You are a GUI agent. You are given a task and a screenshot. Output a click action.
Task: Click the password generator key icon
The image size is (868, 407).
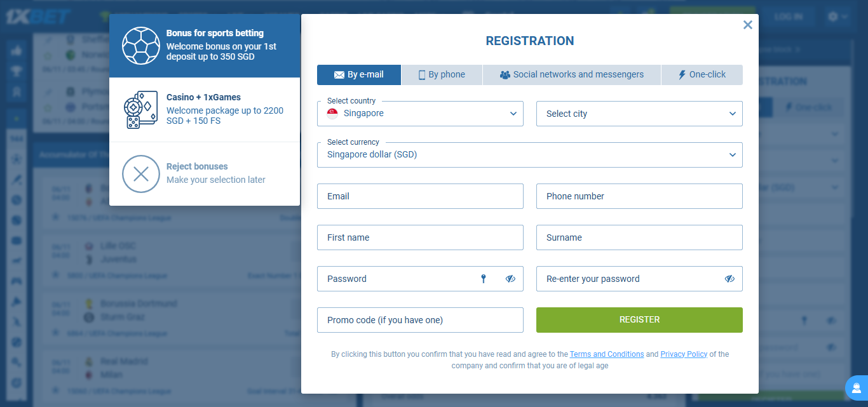(x=484, y=279)
